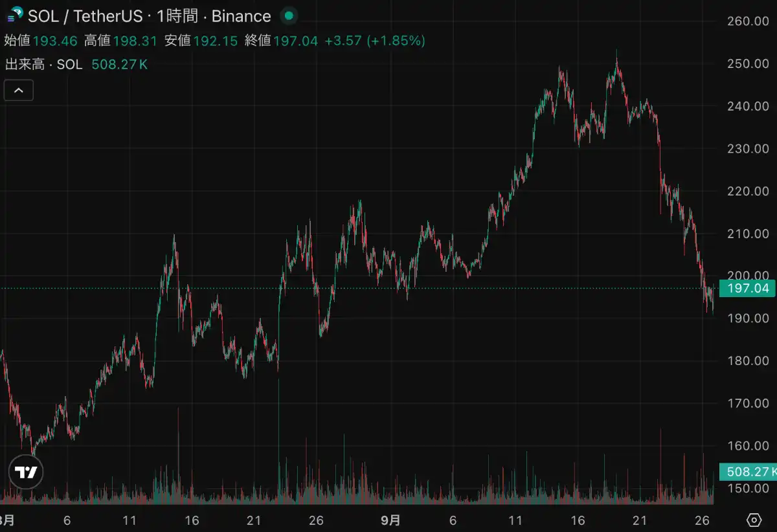Viewport: 777px width, 532px height.
Task: Click the 250.00 price axis label
Action: pyautogui.click(x=748, y=64)
